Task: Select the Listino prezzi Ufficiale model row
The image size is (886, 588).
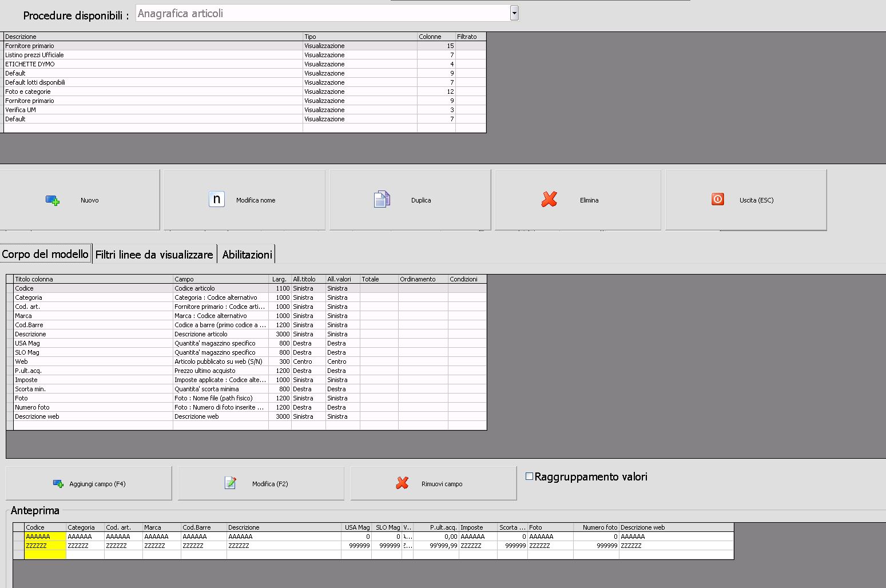Action: click(x=245, y=55)
